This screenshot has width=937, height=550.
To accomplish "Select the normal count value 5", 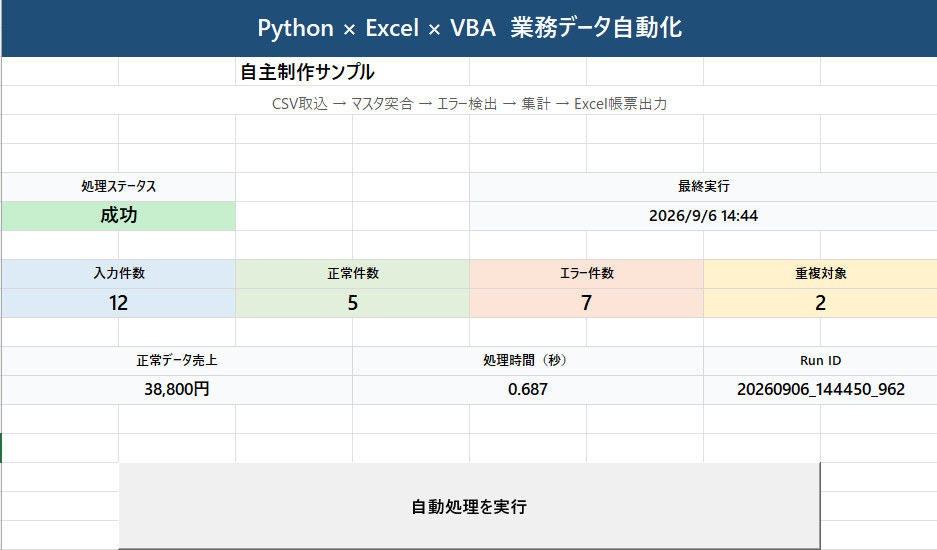I will (353, 303).
